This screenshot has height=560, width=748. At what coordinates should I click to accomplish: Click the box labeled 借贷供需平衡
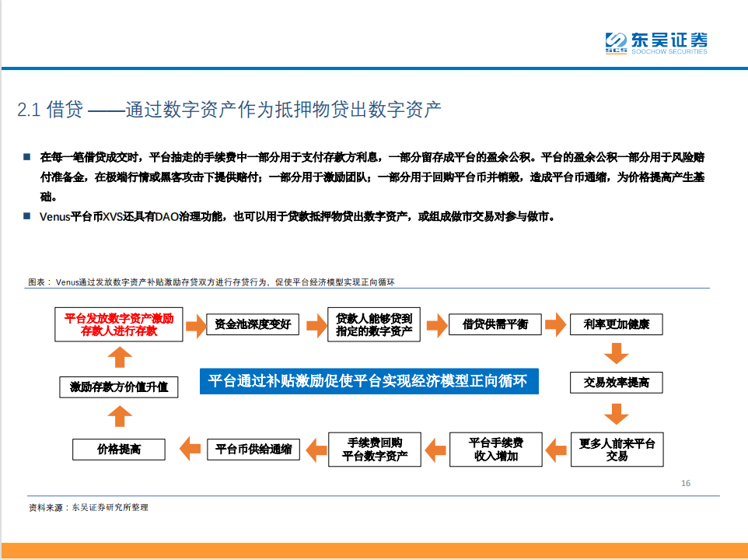coord(495,324)
